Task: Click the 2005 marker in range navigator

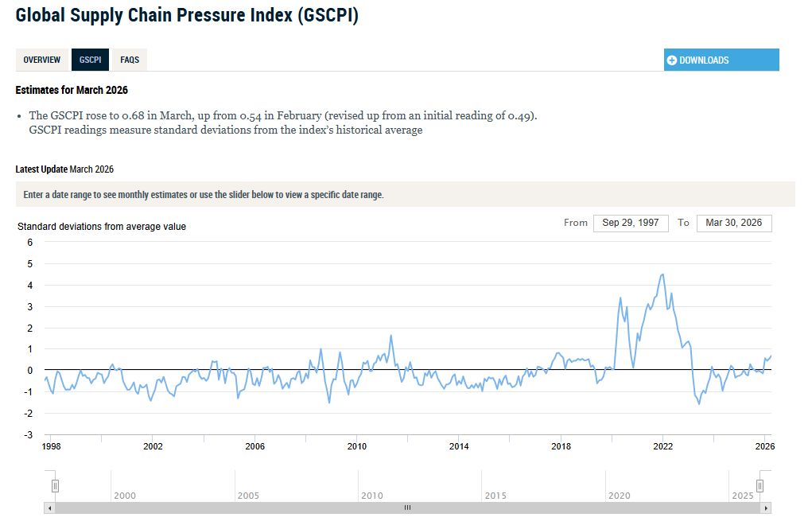Action: point(248,496)
